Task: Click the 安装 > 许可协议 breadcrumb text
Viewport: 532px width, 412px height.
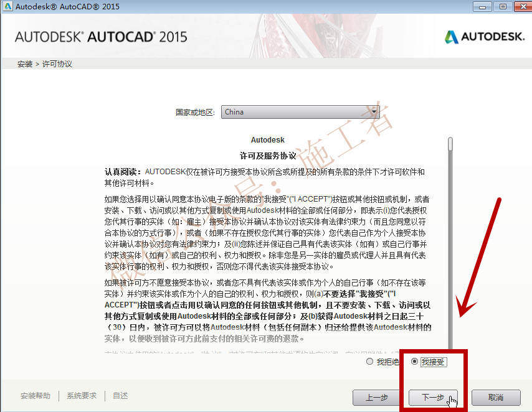Action: click(x=44, y=63)
